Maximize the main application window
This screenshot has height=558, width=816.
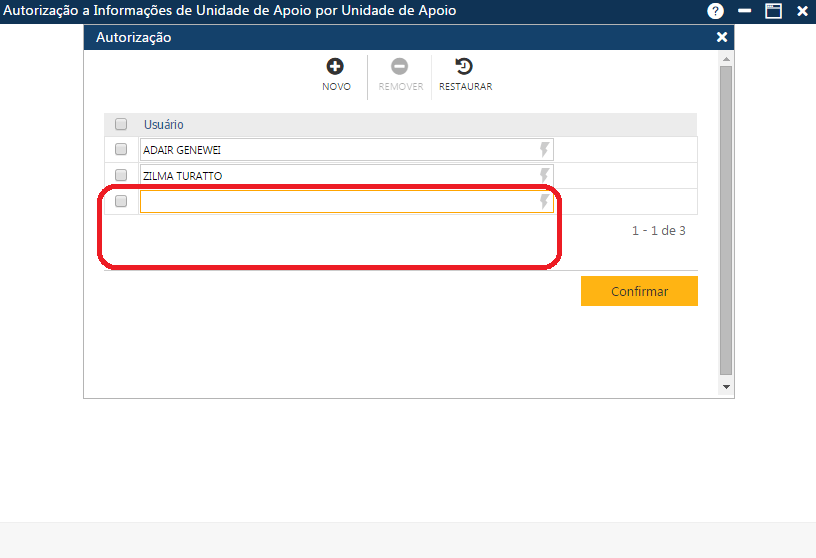coord(773,11)
